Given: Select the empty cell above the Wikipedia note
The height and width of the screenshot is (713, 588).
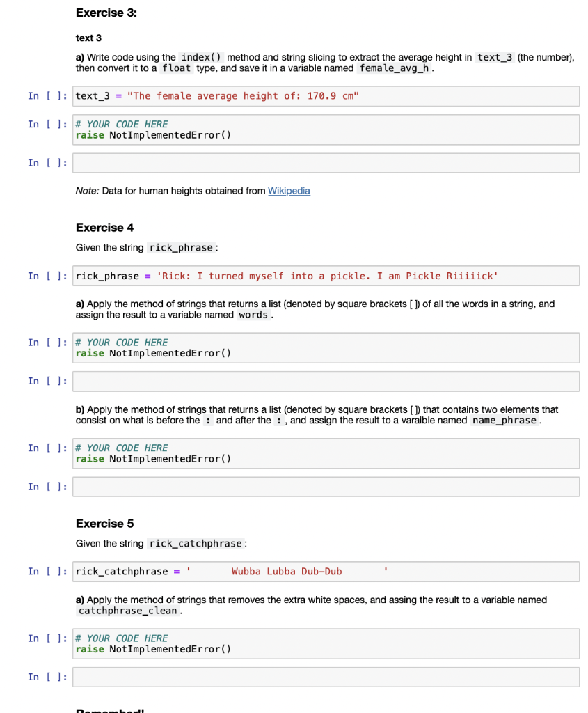Looking at the screenshot, I should 326,163.
